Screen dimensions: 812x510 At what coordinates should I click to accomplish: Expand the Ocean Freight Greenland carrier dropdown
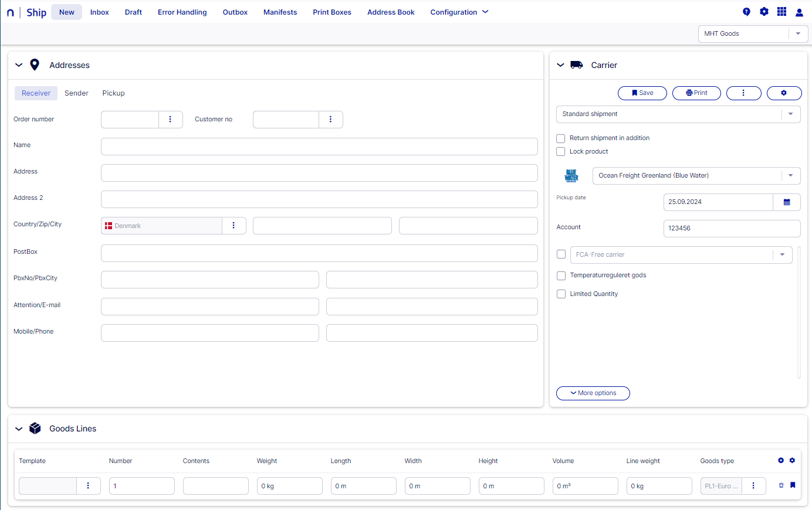696,176
